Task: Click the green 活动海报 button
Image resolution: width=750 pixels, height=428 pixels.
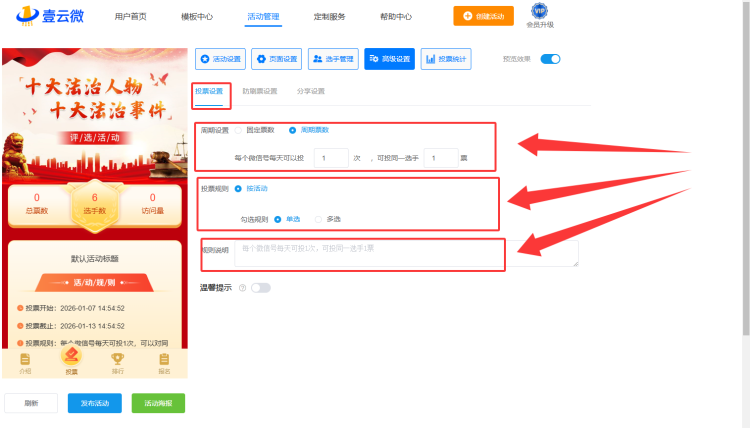Action: click(158, 403)
